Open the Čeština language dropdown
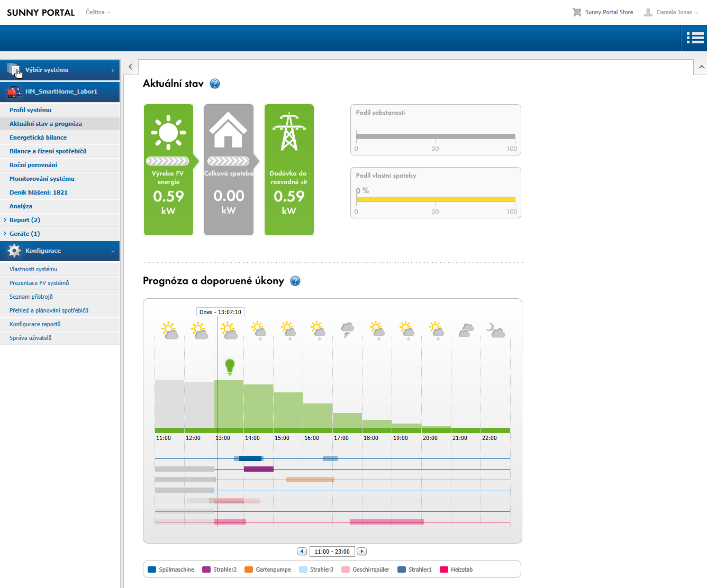 coord(98,12)
